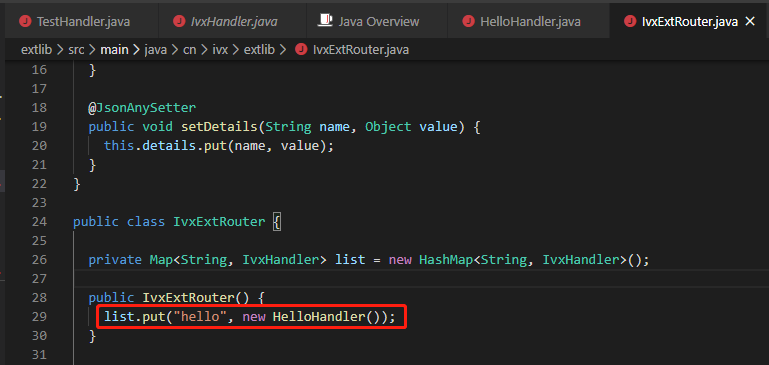
Task: Click line number 26 in the gutter
Action: tap(39, 260)
